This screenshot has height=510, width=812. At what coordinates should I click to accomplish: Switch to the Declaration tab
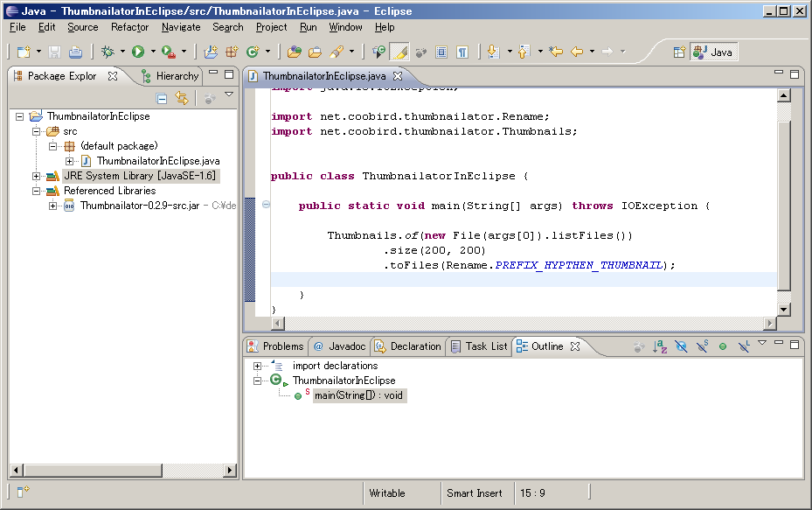click(408, 346)
